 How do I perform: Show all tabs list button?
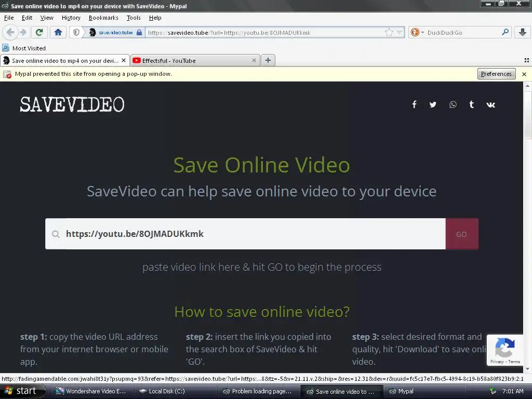click(x=527, y=60)
